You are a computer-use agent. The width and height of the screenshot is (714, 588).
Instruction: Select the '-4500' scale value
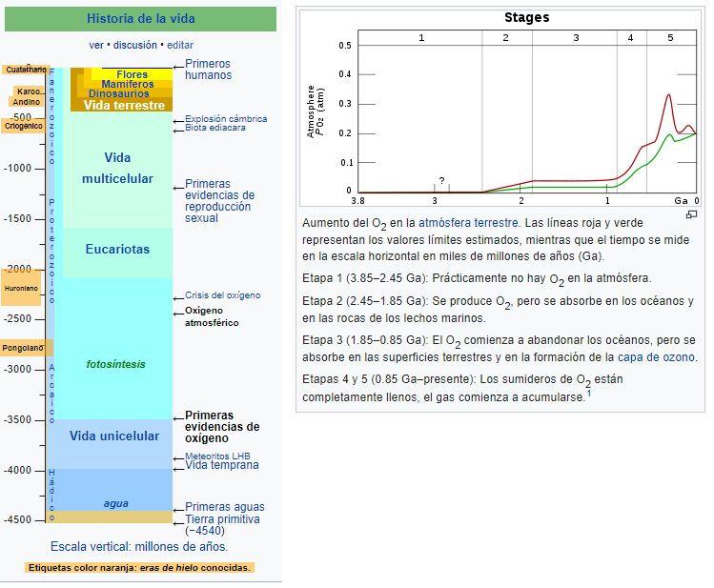(x=18, y=519)
